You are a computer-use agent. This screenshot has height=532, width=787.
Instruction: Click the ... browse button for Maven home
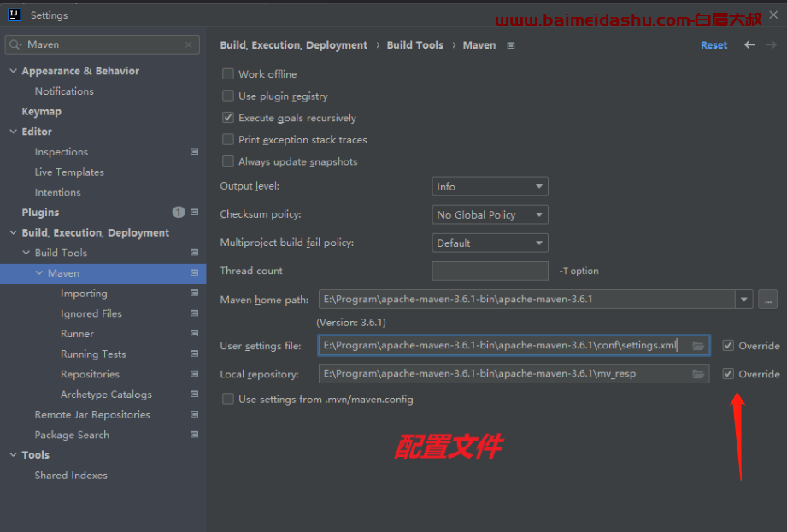coord(767,300)
